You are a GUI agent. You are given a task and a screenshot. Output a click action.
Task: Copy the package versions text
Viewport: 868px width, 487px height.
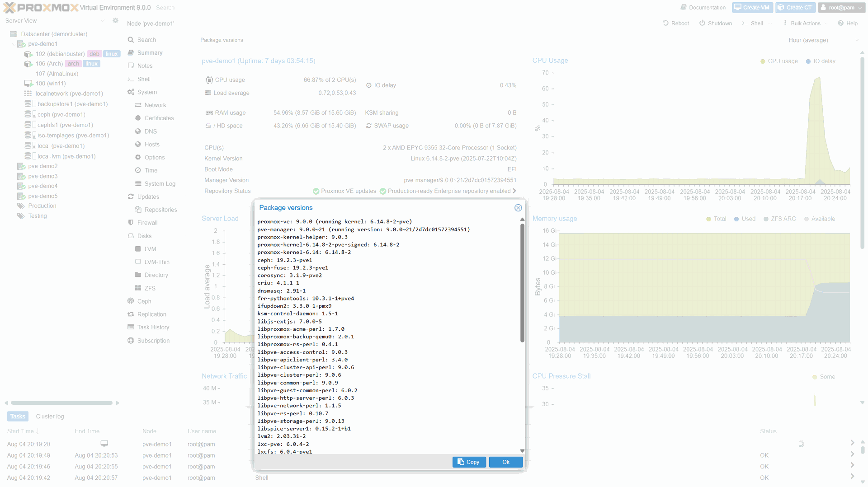(469, 462)
